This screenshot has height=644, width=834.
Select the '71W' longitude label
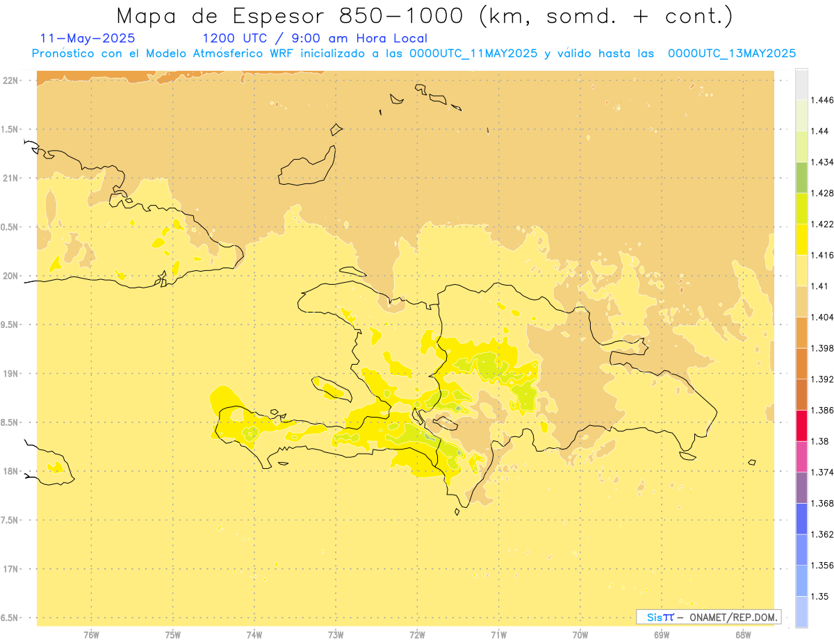[x=498, y=635]
